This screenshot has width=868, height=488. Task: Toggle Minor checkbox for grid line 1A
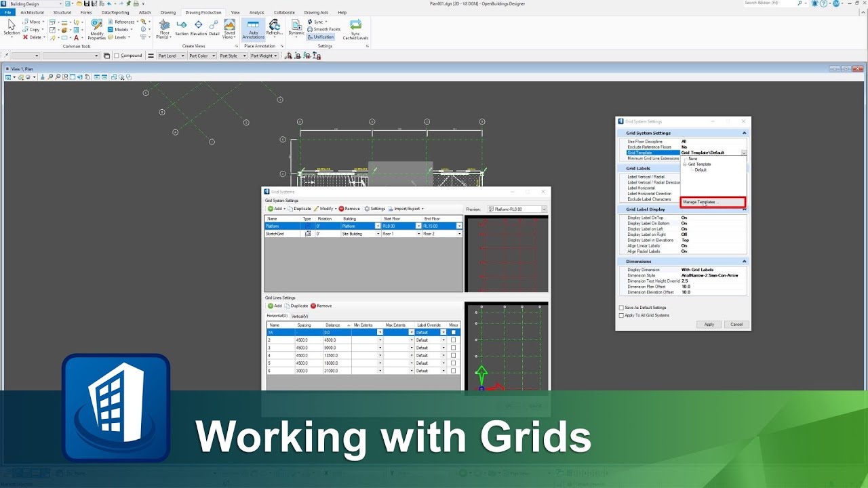(453, 332)
